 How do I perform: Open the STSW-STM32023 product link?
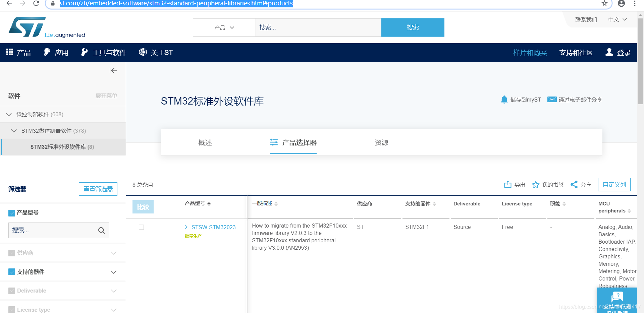point(213,227)
